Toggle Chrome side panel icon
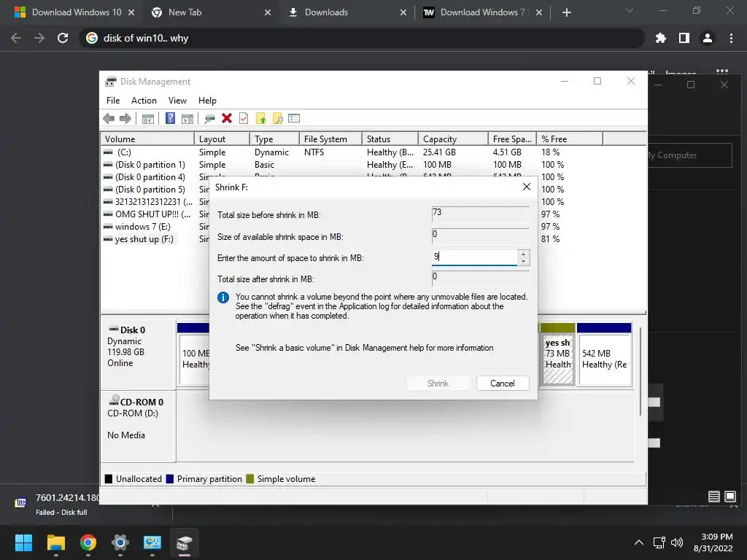Image resolution: width=747 pixels, height=560 pixels. point(684,38)
